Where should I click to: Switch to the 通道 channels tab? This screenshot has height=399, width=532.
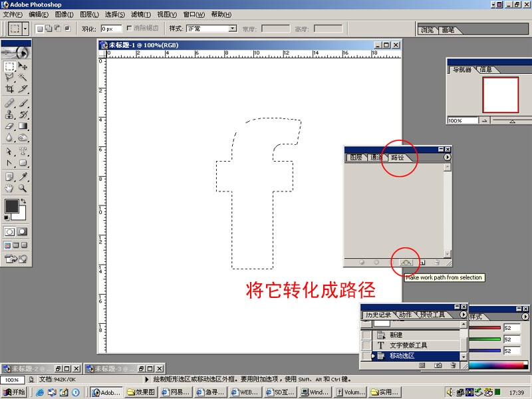pos(376,158)
